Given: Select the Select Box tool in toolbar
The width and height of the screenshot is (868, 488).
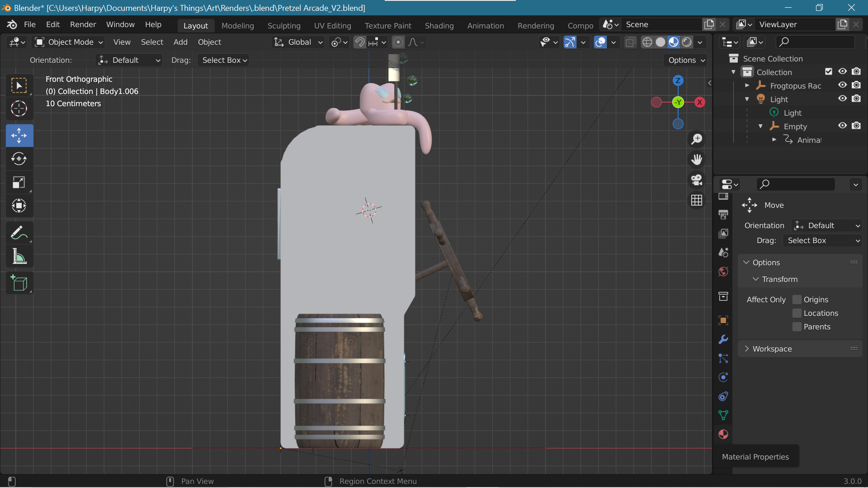Looking at the screenshot, I should (x=19, y=85).
